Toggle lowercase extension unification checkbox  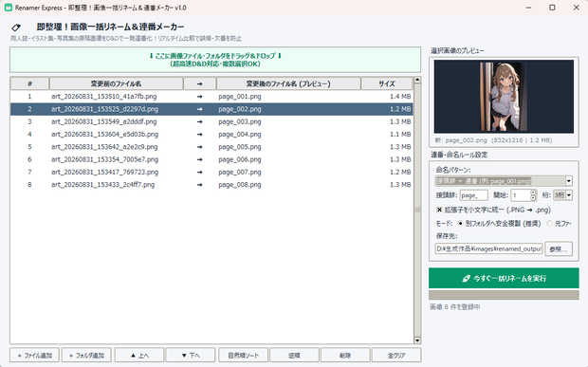pyautogui.click(x=439, y=210)
